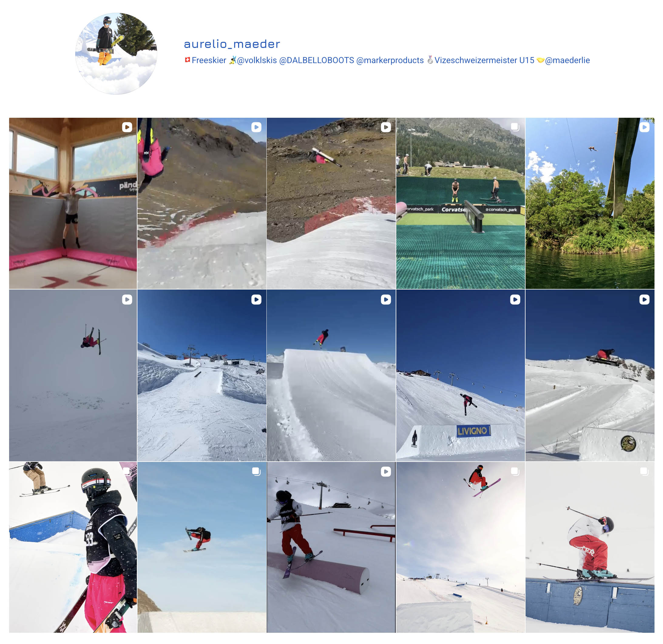Open the skier over round-logo kicker post
Image resolution: width=663 pixels, height=644 pixels.
pyautogui.click(x=590, y=375)
